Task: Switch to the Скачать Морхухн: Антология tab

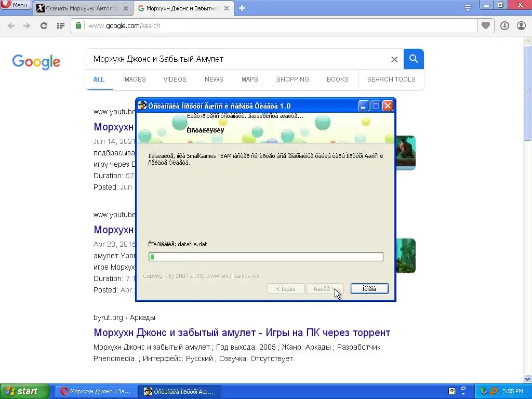Action: [82, 8]
